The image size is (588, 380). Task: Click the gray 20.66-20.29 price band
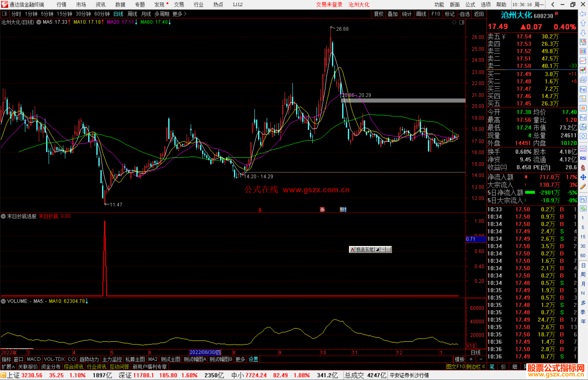403,101
